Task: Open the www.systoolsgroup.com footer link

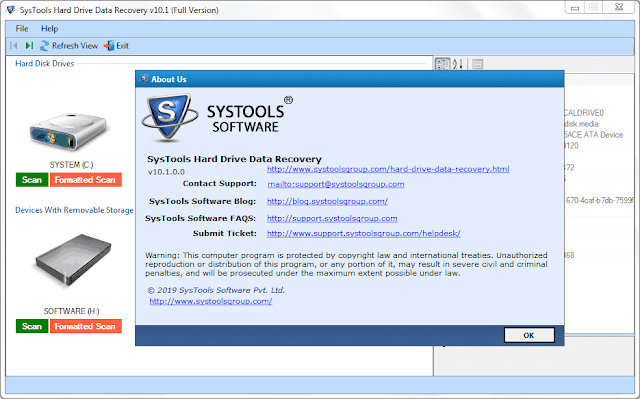Action: (211, 301)
